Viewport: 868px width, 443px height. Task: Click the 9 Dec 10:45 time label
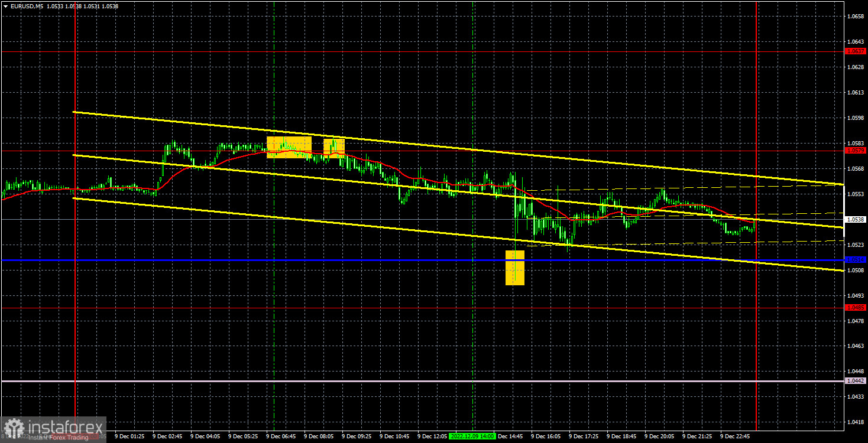pyautogui.click(x=394, y=437)
